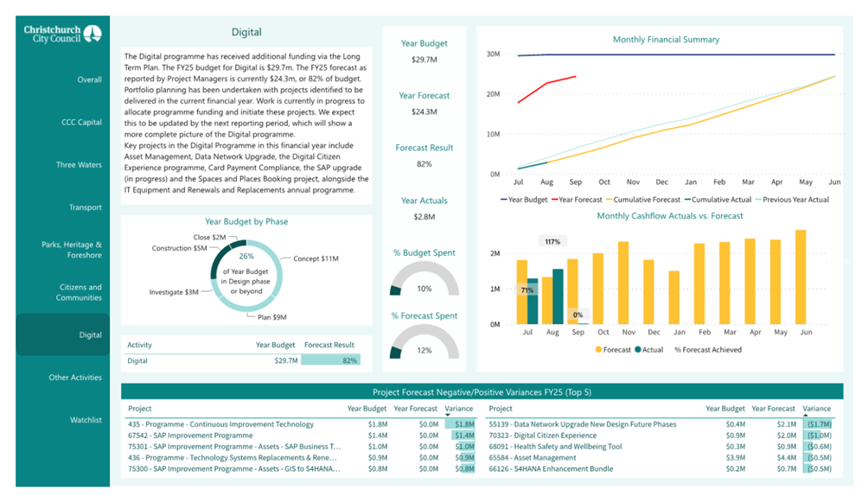Click the Forecast legend dot in cashflow chart
This screenshot has width=868, height=502.
point(598,350)
